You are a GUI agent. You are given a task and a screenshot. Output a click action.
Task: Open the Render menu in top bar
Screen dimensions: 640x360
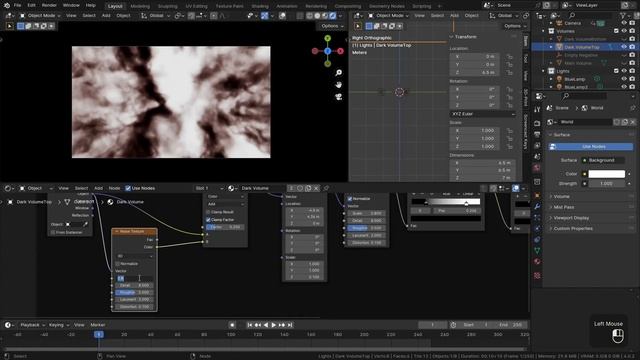point(49,5)
